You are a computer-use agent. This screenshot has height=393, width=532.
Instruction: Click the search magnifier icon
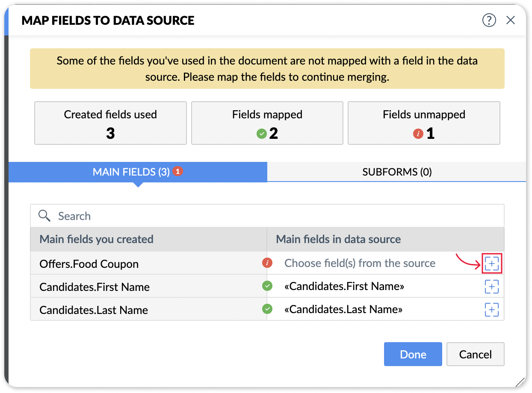(44, 216)
